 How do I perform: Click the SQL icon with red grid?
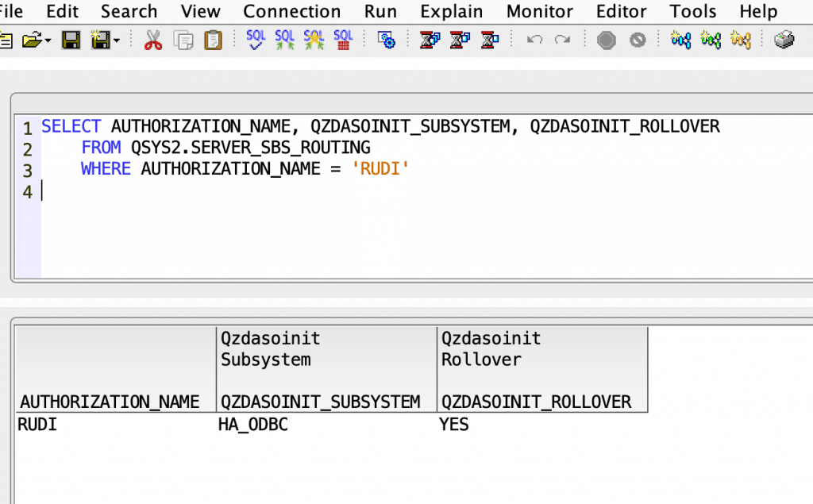click(343, 40)
